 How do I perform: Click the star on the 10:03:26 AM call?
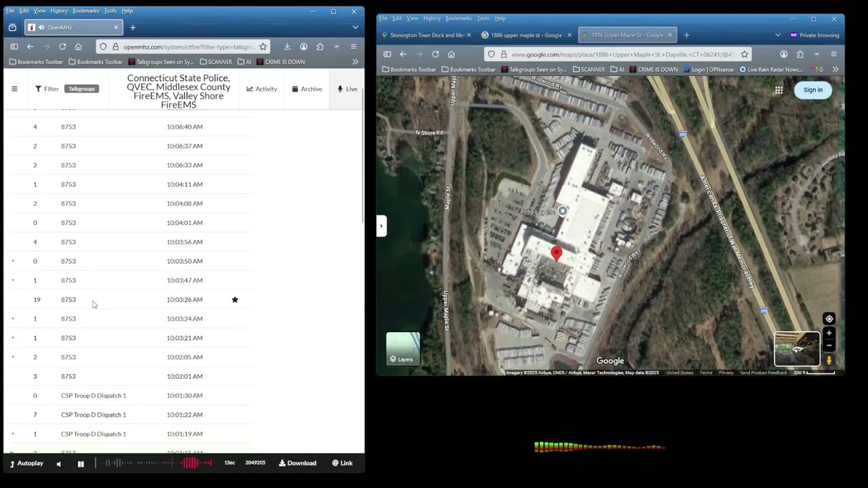[235, 300]
